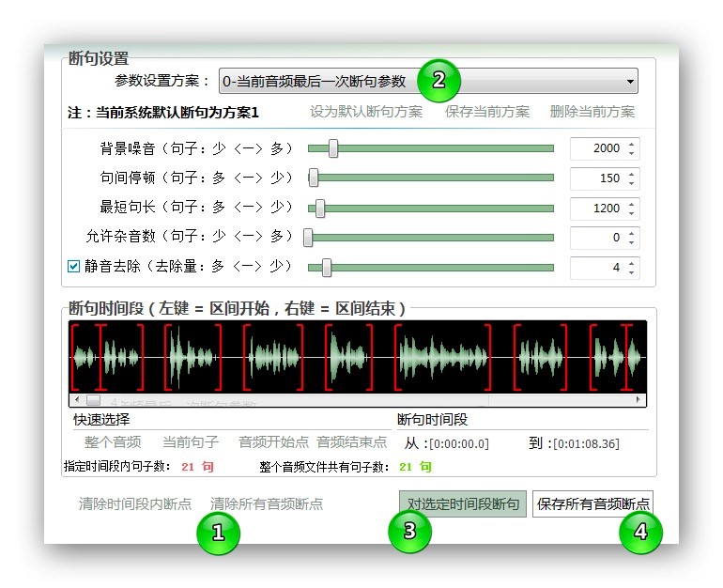
Task: Increase 背景噪音 value with up arrow
Action: point(632,144)
